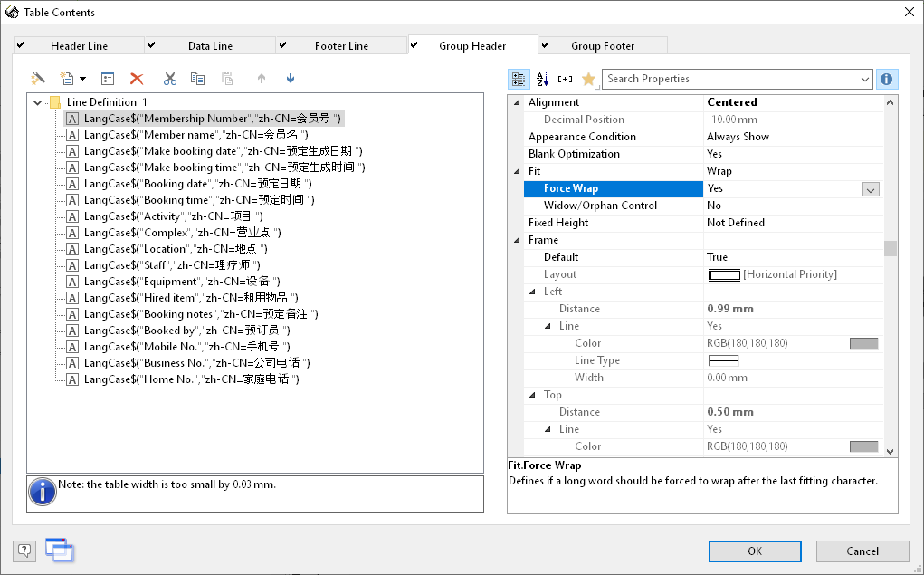Collapse the Top frame subgroup

click(x=532, y=395)
